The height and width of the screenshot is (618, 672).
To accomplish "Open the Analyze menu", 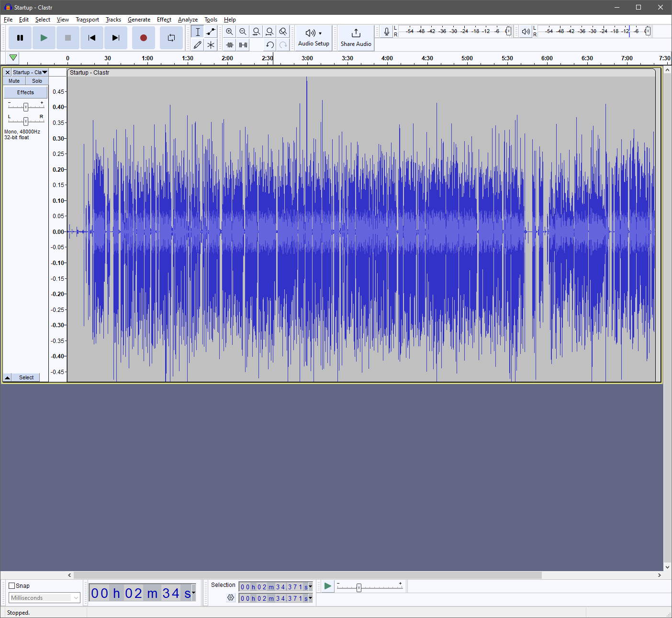I will point(188,20).
